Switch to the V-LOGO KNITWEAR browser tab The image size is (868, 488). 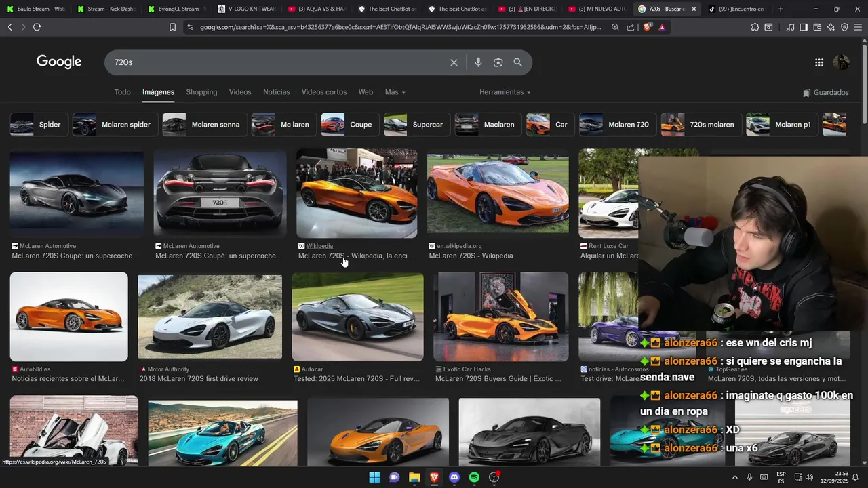248,9
